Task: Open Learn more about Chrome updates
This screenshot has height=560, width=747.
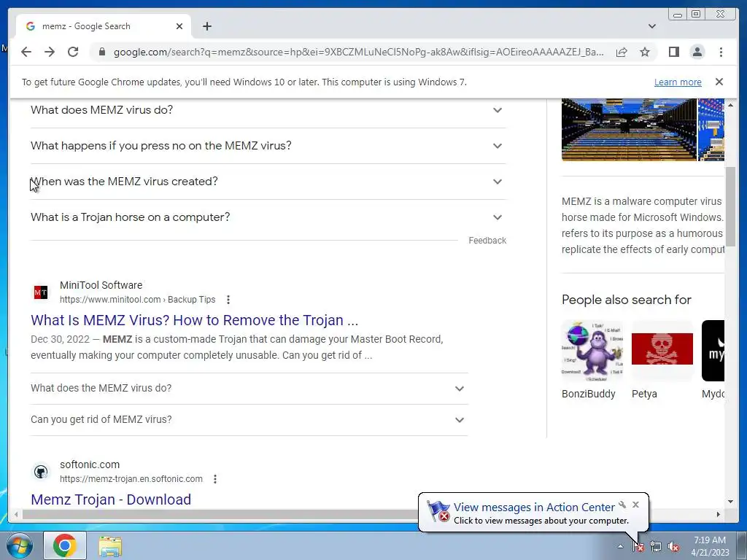Action: click(678, 82)
